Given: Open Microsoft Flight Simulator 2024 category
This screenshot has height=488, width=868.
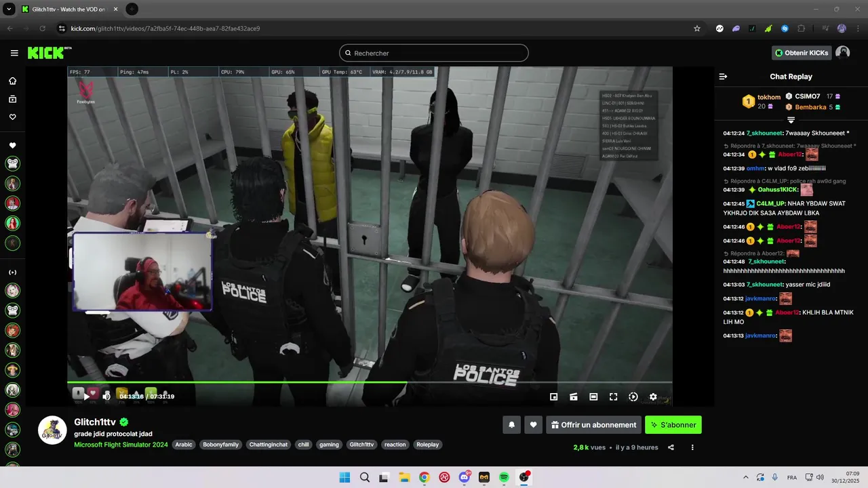Looking at the screenshot, I should tap(121, 445).
